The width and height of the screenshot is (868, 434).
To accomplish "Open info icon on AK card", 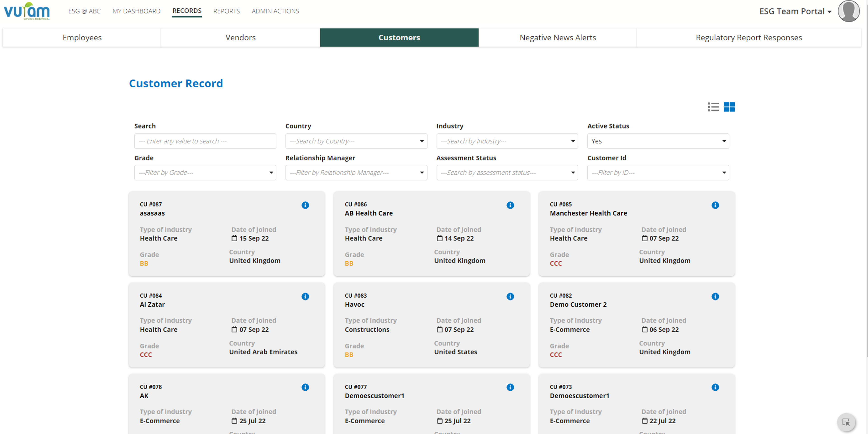I will point(305,387).
